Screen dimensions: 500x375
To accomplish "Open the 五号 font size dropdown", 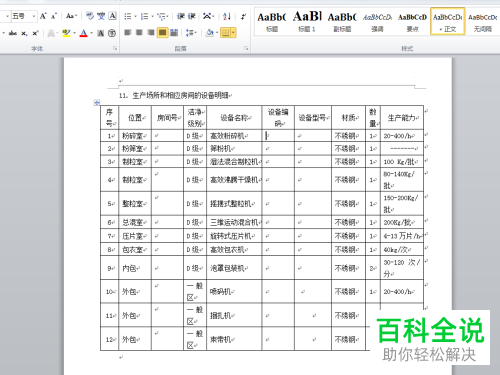I will click(x=34, y=16).
